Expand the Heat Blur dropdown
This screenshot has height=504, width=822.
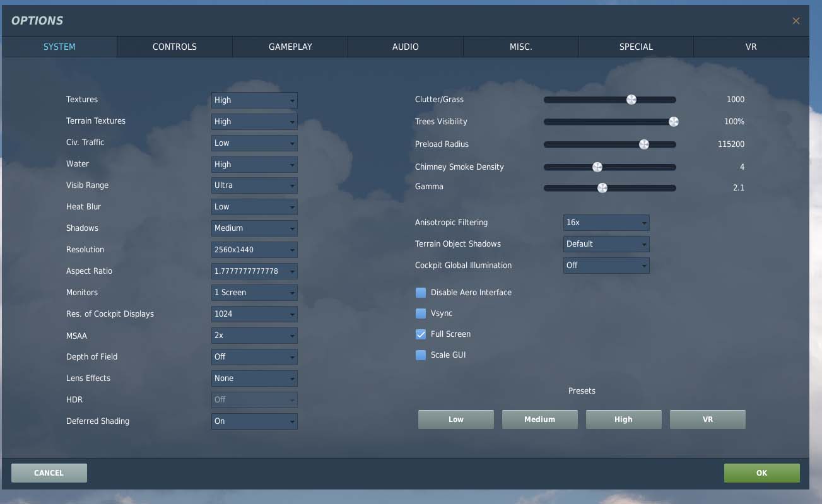(254, 207)
